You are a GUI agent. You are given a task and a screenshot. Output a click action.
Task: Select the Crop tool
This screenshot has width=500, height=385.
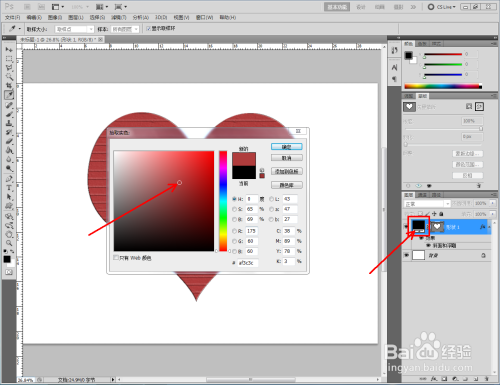(9, 86)
